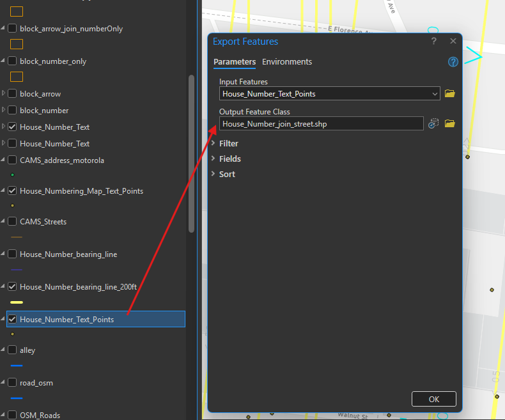Screen dimensions: 505x420
Task: Enable the unchecked House_Number_Text layer
Action: tap(12, 143)
